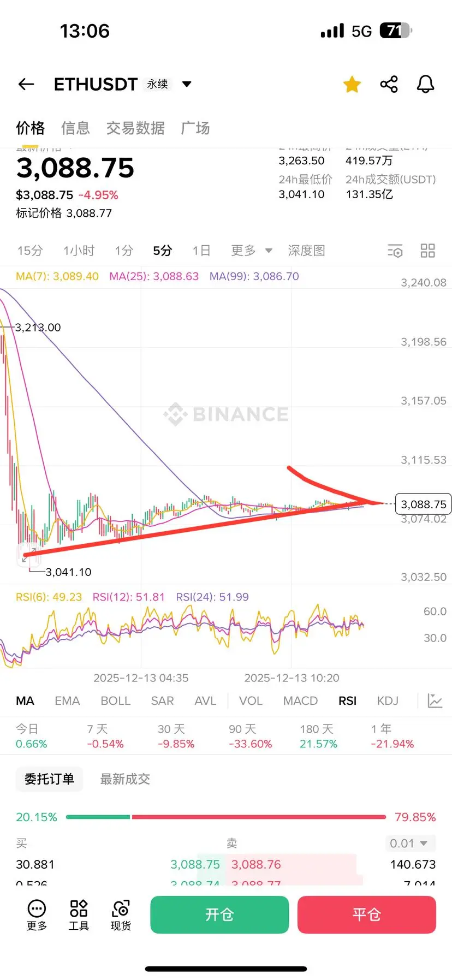Click the buy/sell ratio bar
Screen dimensions: 452x980
coord(226,817)
